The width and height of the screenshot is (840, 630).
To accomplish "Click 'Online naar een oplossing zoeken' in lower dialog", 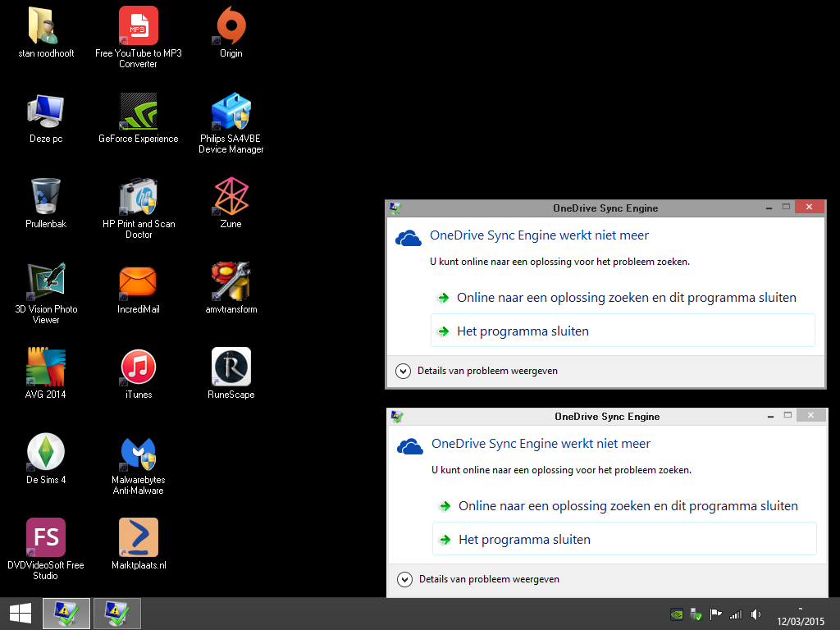I will point(624,505).
